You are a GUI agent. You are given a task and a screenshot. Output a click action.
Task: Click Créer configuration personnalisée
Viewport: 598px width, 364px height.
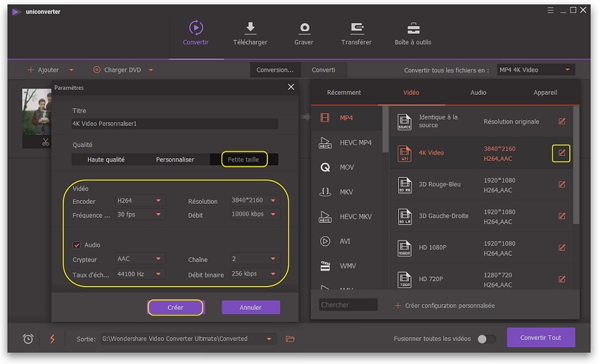pos(445,306)
